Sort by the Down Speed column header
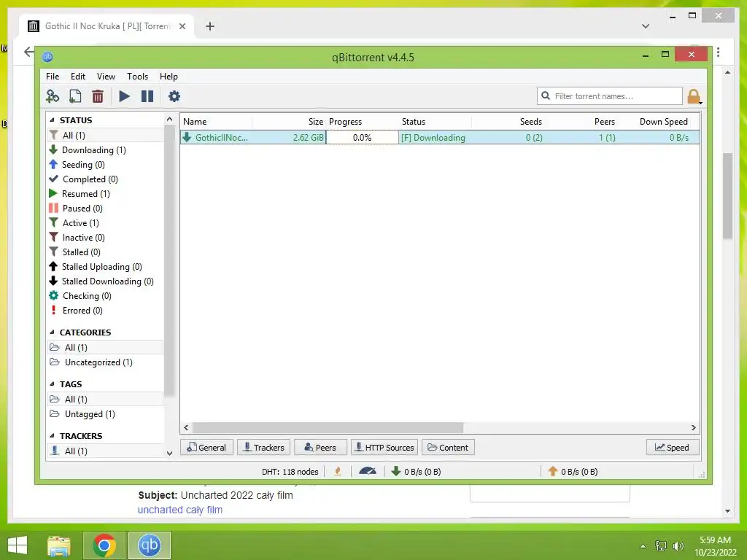 (x=657, y=122)
